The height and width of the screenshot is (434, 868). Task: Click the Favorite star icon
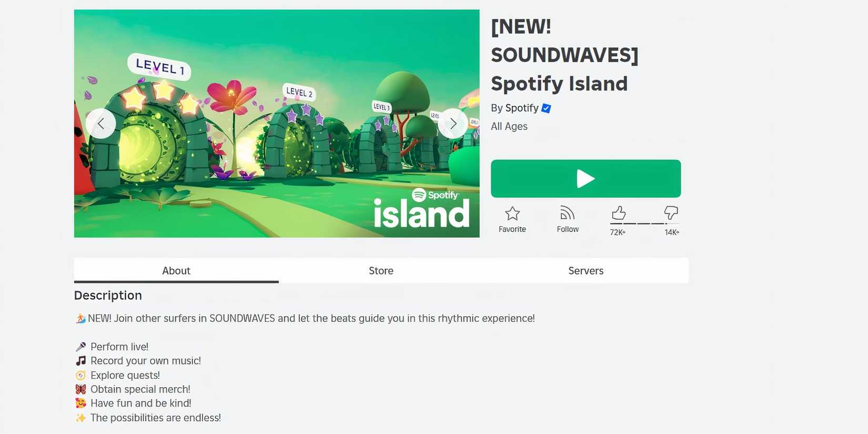point(512,213)
